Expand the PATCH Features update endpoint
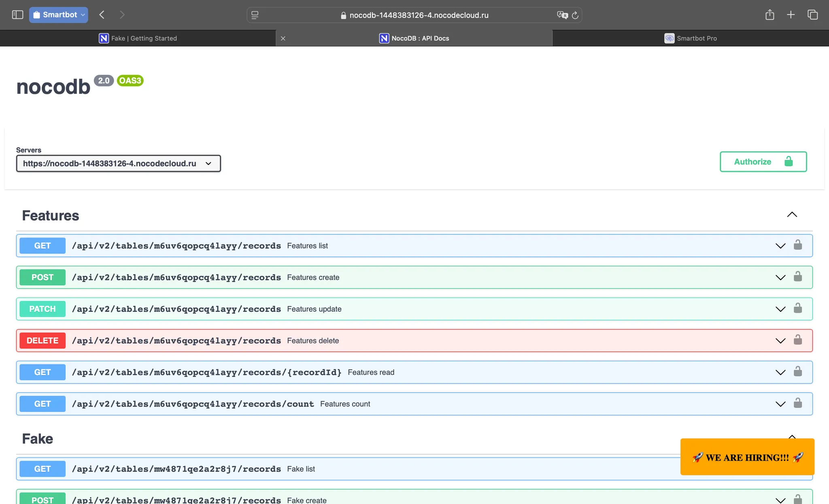The width and height of the screenshot is (829, 504). click(x=414, y=309)
